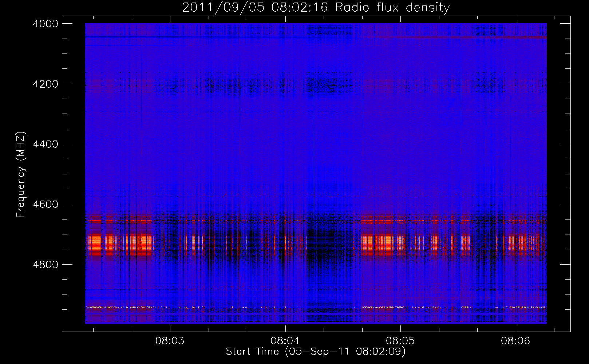589x364 pixels.
Task: Click the 4600 frequency tick label
Action: click(46, 204)
